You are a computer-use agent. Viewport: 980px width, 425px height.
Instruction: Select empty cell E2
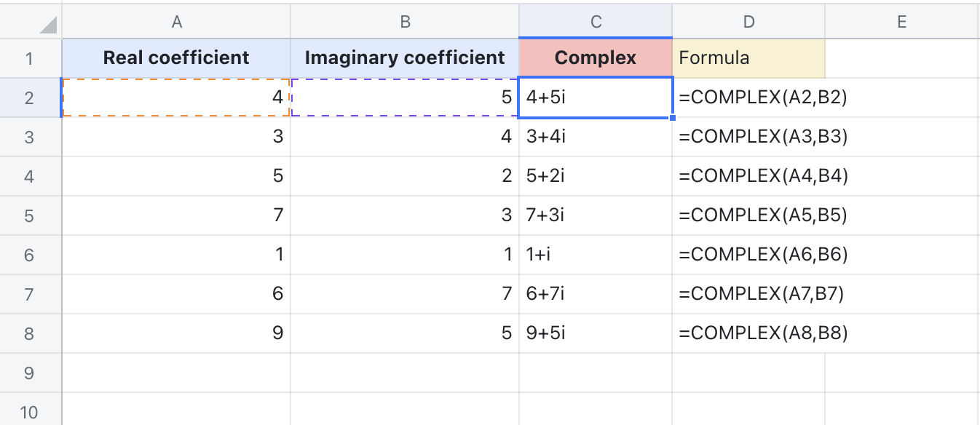pos(901,96)
